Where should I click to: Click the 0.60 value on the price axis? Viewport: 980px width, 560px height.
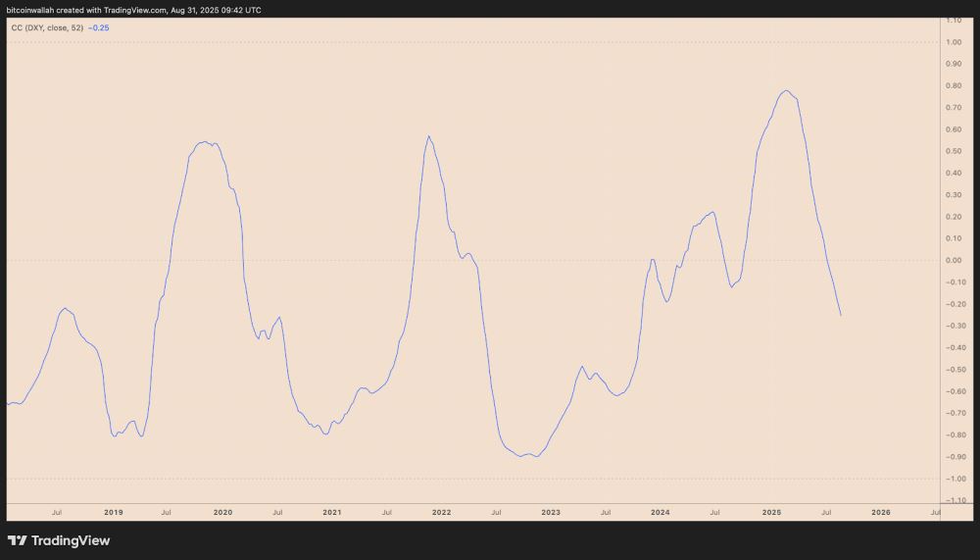[x=954, y=129]
